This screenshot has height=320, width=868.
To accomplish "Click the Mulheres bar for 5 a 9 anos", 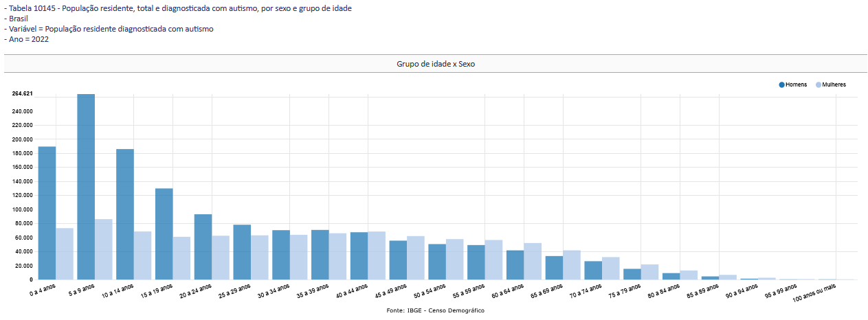I will click(104, 249).
